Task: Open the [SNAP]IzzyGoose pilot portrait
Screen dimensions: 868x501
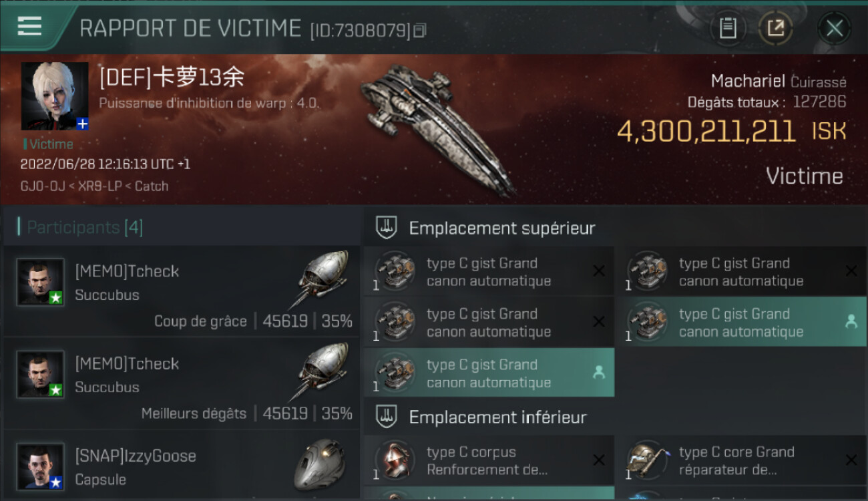Action: 41,466
